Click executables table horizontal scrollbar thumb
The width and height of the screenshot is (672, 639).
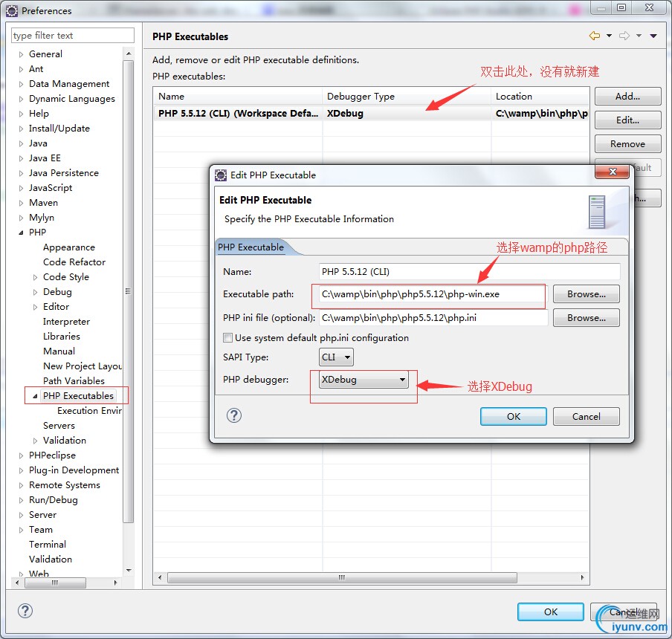(x=342, y=578)
